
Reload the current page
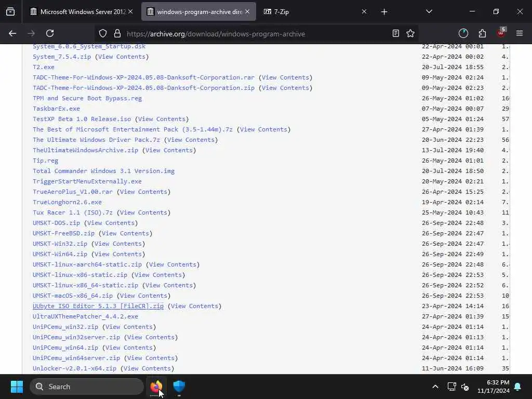coord(50,33)
